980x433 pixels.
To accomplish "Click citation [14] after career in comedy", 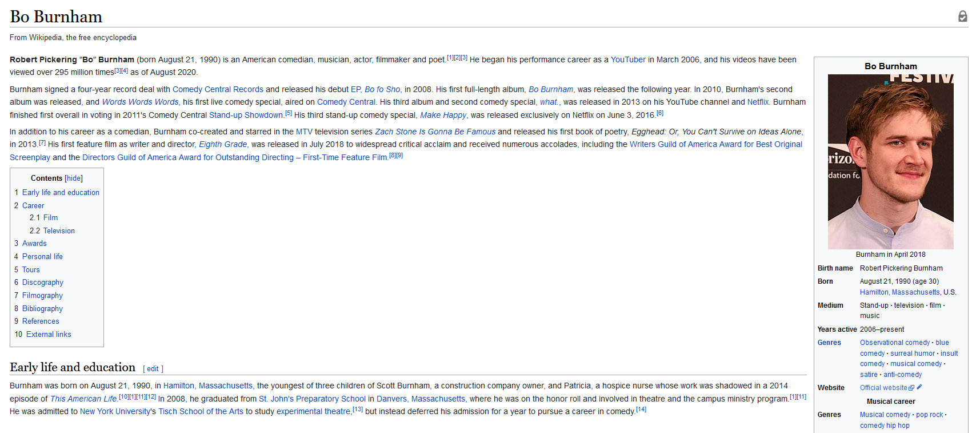I will pos(641,409).
